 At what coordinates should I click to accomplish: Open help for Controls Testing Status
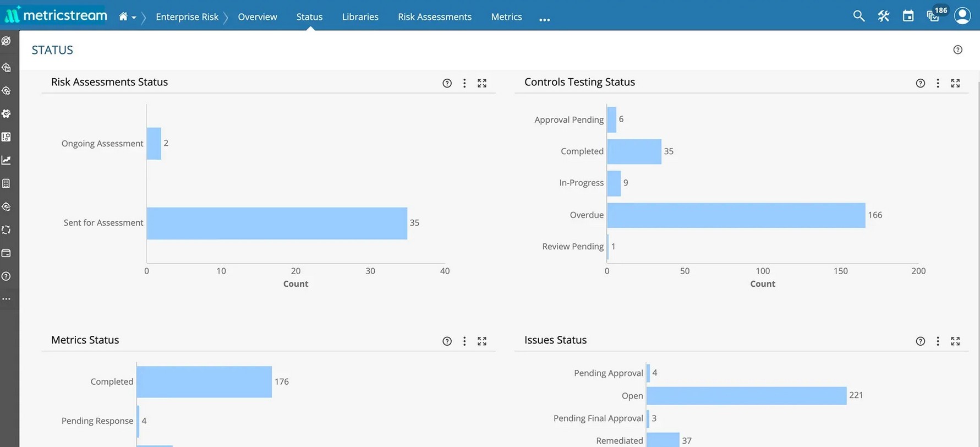click(x=920, y=83)
